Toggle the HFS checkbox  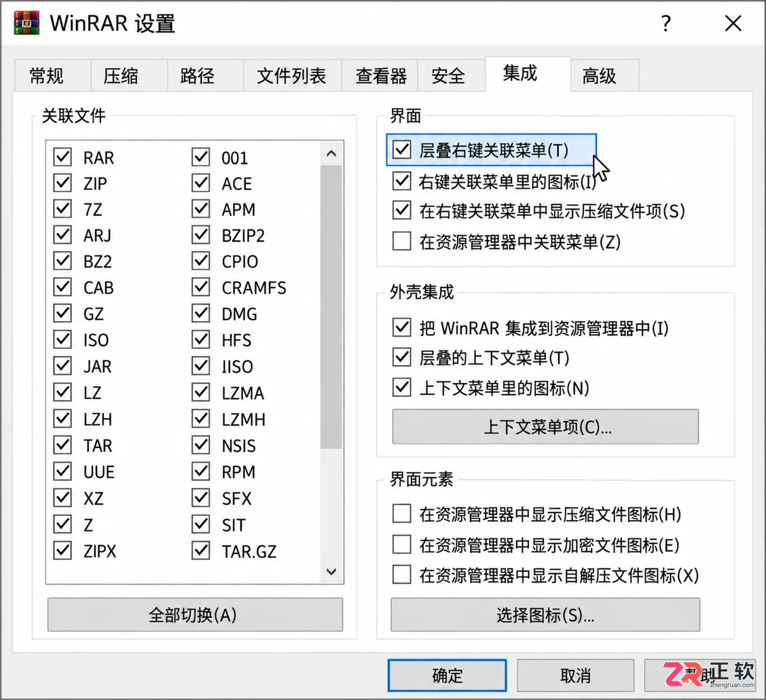[201, 339]
